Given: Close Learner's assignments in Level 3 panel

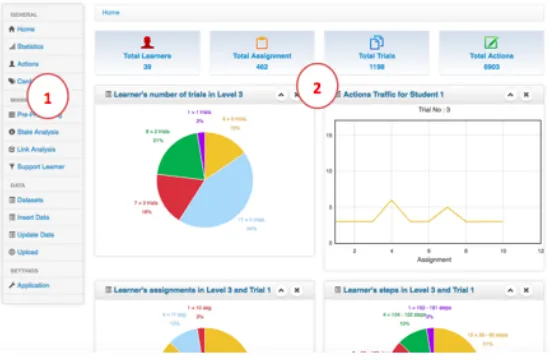Looking at the screenshot, I should click(x=297, y=290).
